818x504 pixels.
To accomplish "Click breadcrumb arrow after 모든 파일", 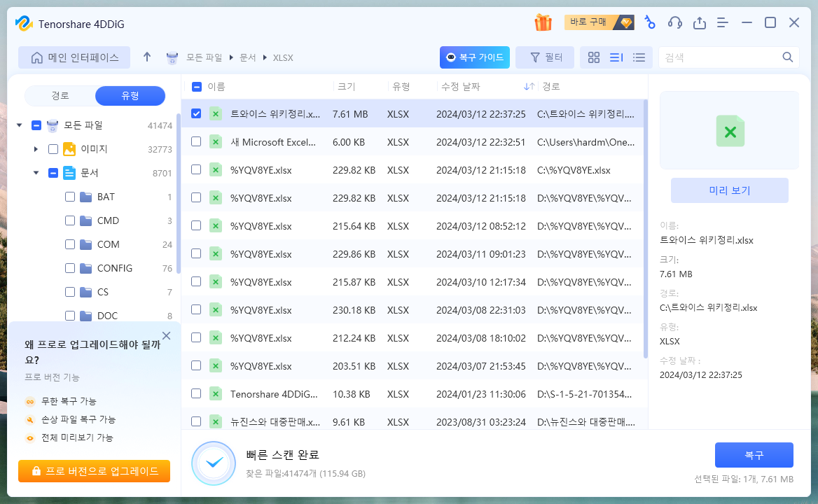I will [232, 58].
